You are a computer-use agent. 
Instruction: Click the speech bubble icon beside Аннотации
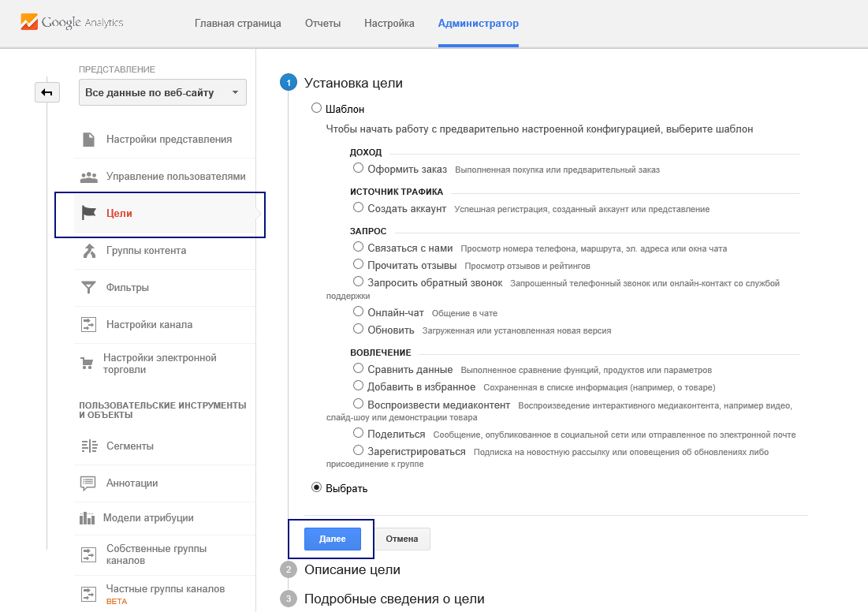pos(88,483)
